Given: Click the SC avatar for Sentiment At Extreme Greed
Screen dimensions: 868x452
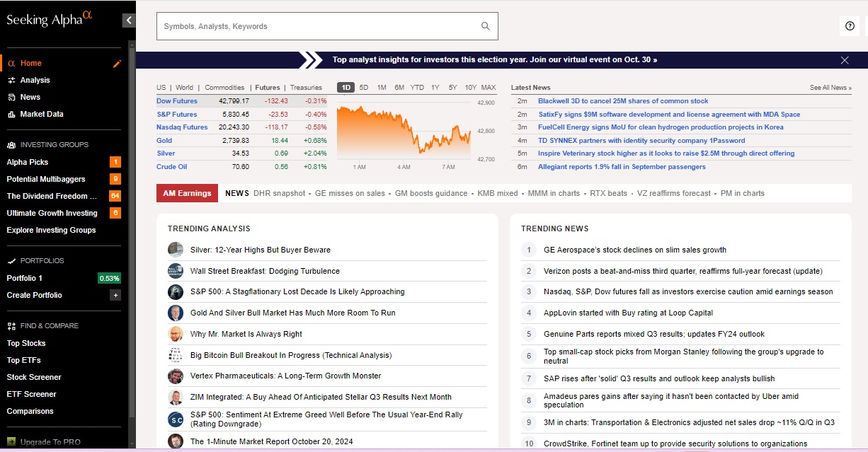Looking at the screenshot, I should click(176, 419).
